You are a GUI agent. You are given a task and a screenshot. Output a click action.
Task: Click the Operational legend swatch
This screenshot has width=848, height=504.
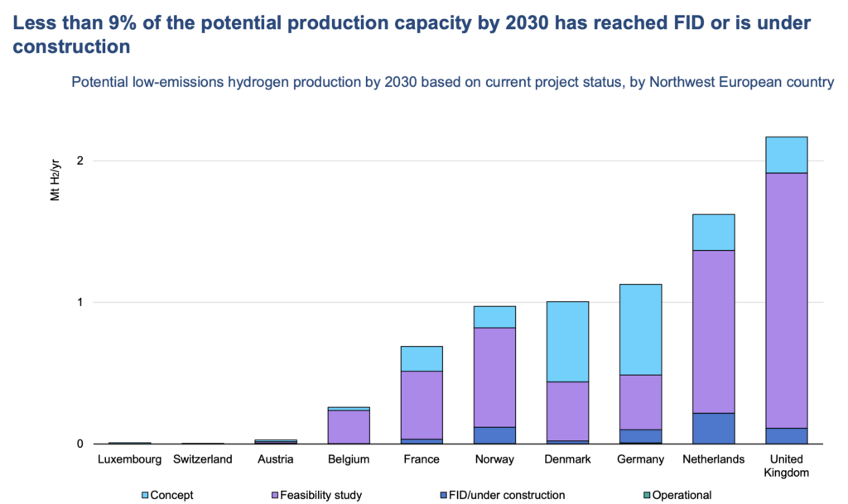647,495
